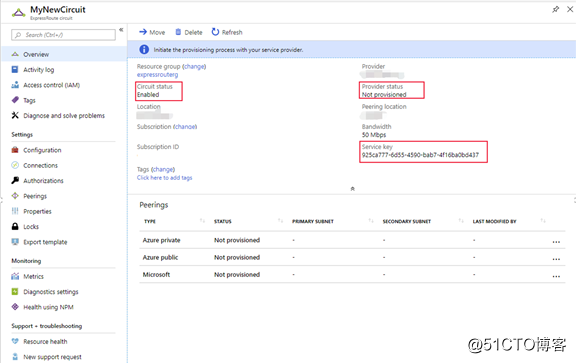Sort peerings by STATUS column arrows
This screenshot has height=363, width=576.
click(x=281, y=220)
